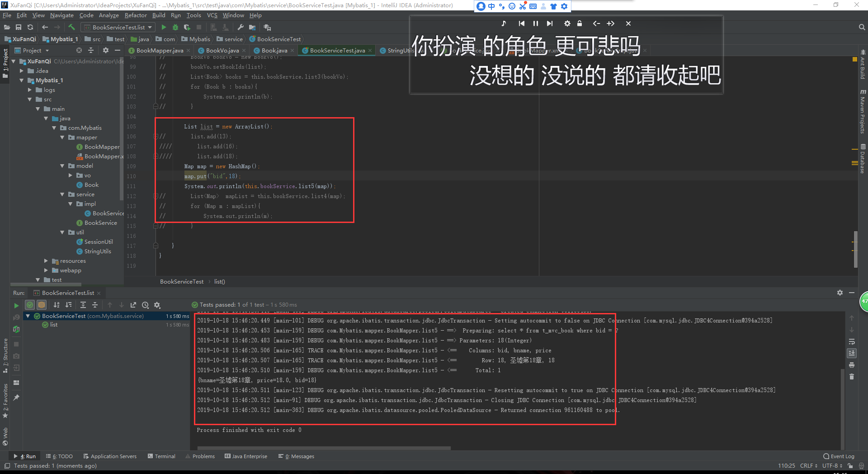Open run configuration BookServiceTest.list dropdown

coord(118,28)
